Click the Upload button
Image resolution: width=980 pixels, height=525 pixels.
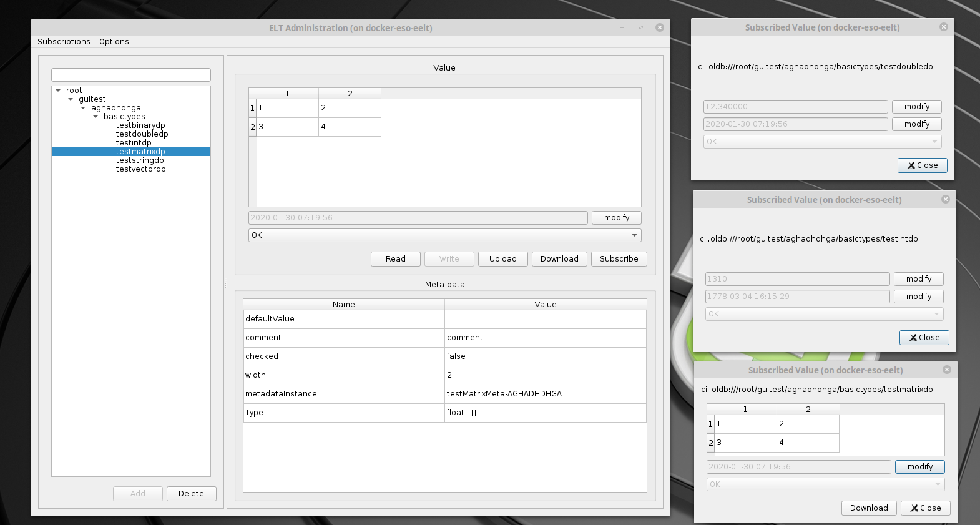[502, 259]
